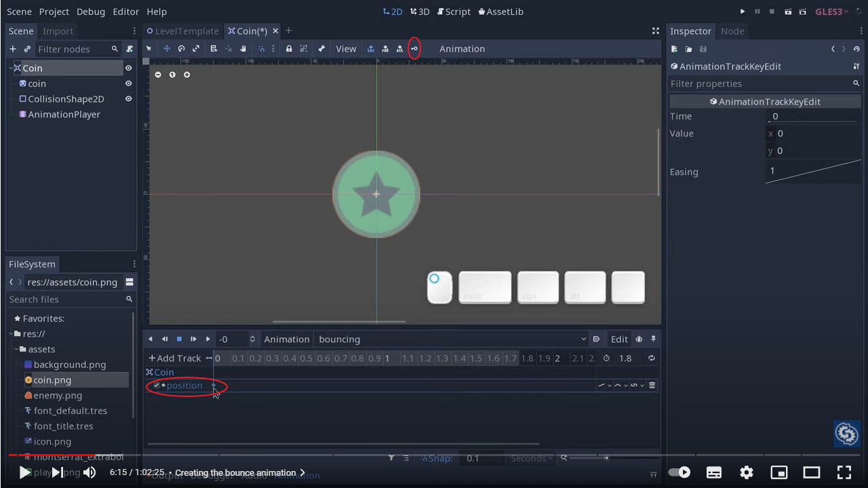Toggle distraction free mode
The width and height of the screenshot is (868, 488).
655,31
